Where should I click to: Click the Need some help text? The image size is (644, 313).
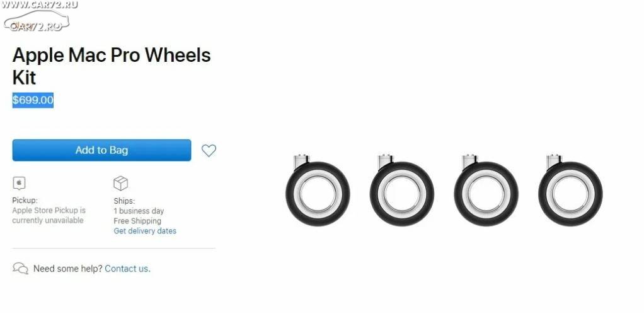(68, 269)
